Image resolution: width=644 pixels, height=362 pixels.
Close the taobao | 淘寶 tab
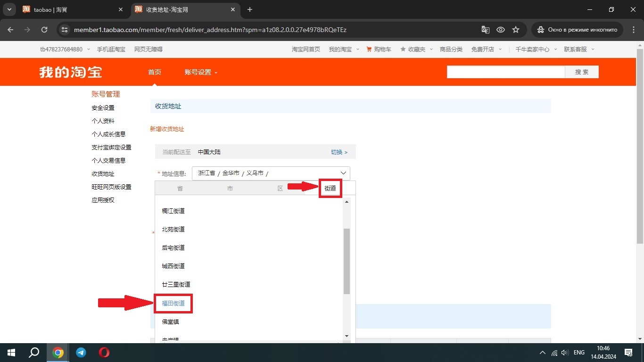click(121, 9)
